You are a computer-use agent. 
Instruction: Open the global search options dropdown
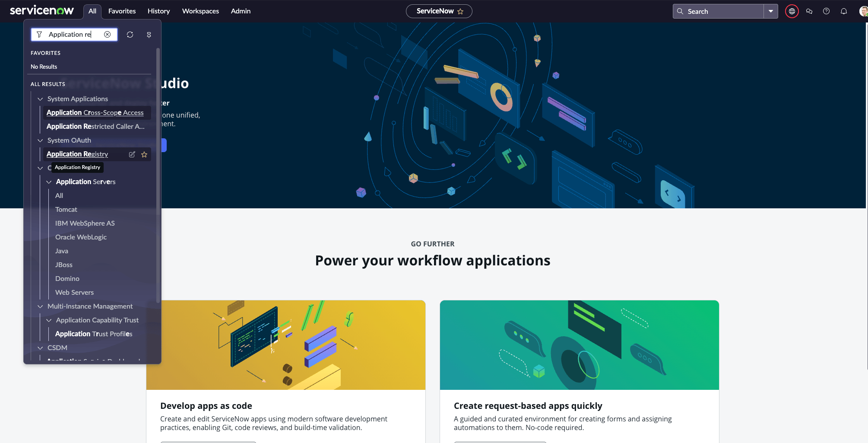[771, 11]
